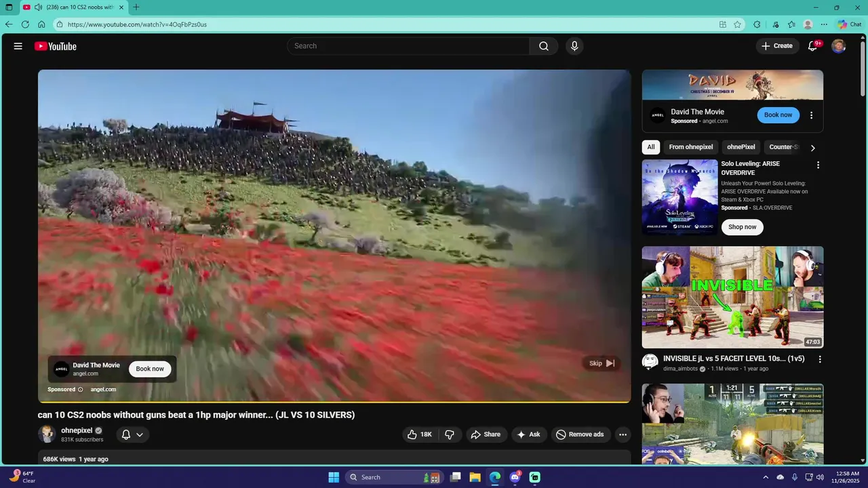Click Book now on the video ad overlay
The width and height of the screenshot is (868, 488).
click(x=150, y=369)
